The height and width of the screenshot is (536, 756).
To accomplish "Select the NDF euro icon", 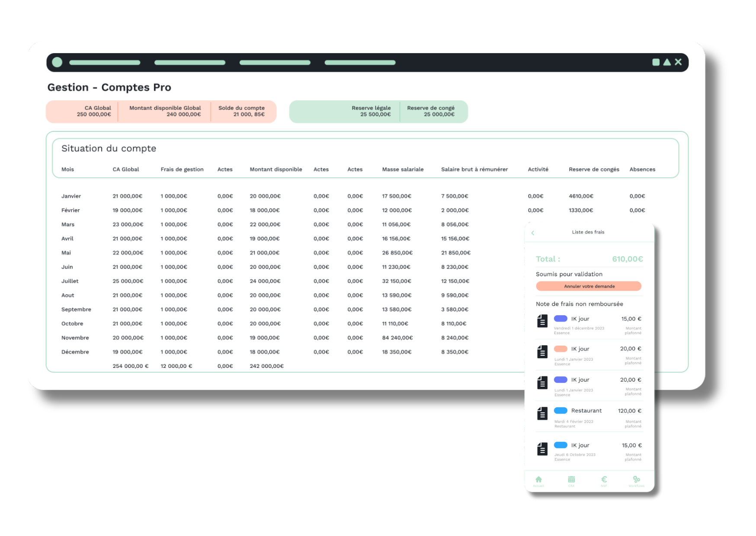I will pos(604,480).
